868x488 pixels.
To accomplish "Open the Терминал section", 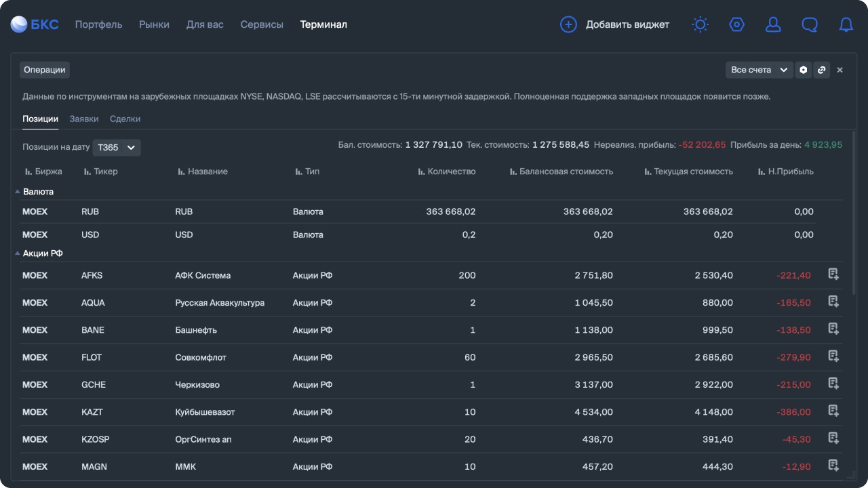I will [323, 24].
